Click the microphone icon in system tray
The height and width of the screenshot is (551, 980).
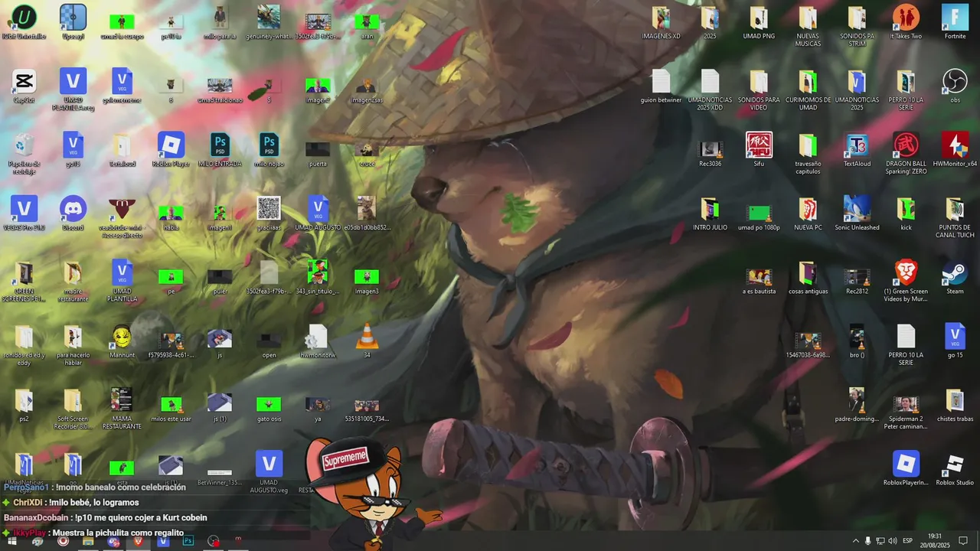pyautogui.click(x=867, y=541)
